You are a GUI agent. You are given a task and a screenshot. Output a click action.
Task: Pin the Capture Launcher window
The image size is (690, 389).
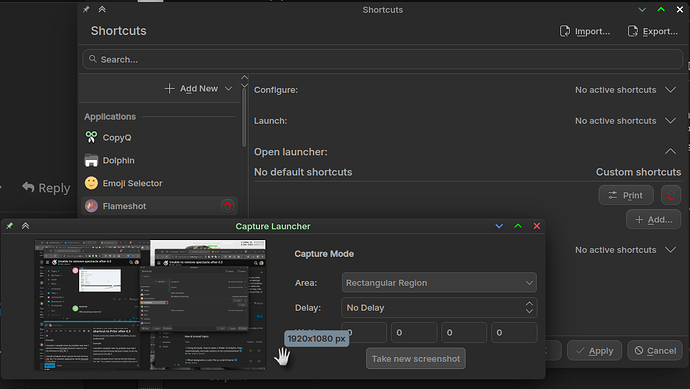pyautogui.click(x=10, y=226)
